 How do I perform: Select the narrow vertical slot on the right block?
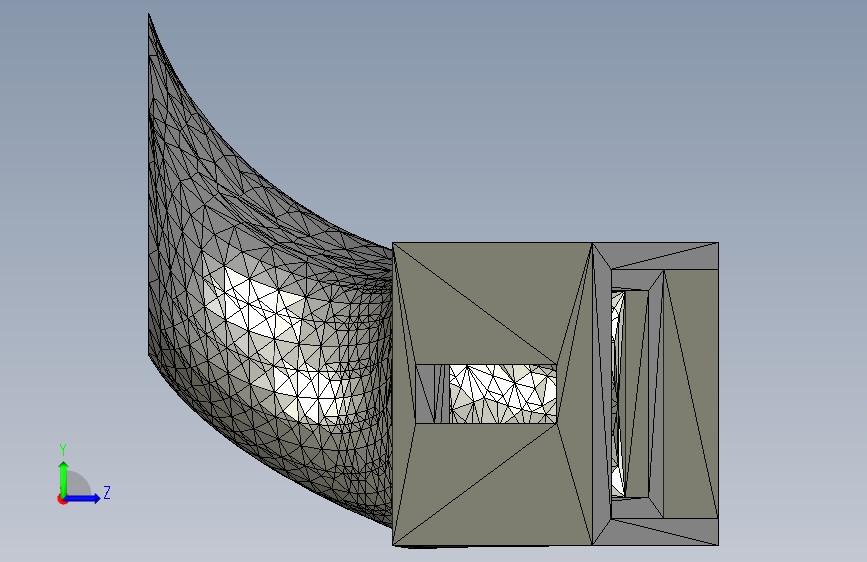pyautogui.click(x=629, y=393)
